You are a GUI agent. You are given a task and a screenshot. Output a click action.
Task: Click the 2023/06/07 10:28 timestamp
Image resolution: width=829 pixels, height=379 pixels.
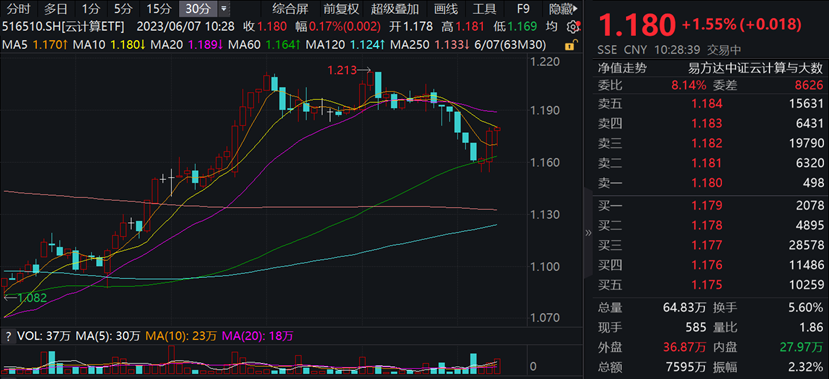coord(186,26)
